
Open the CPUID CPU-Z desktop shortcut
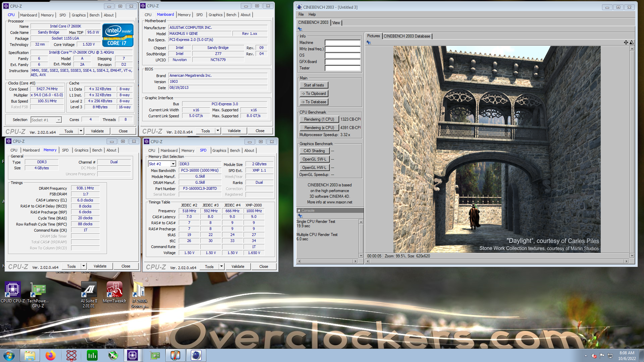(13, 292)
